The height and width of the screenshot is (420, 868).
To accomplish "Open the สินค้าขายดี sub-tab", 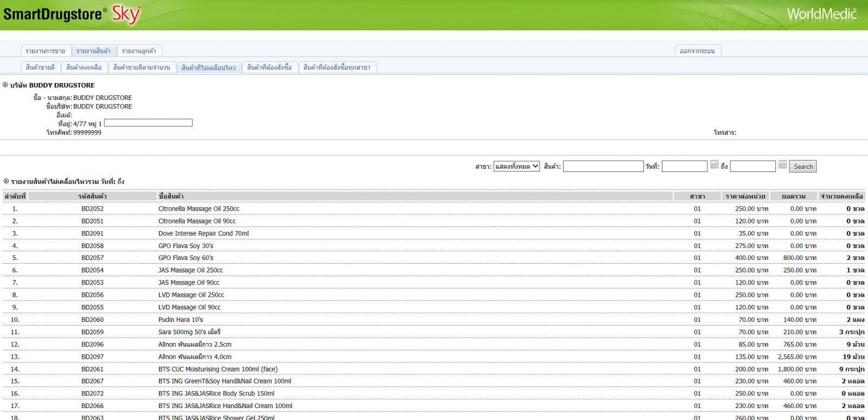I will point(40,67).
